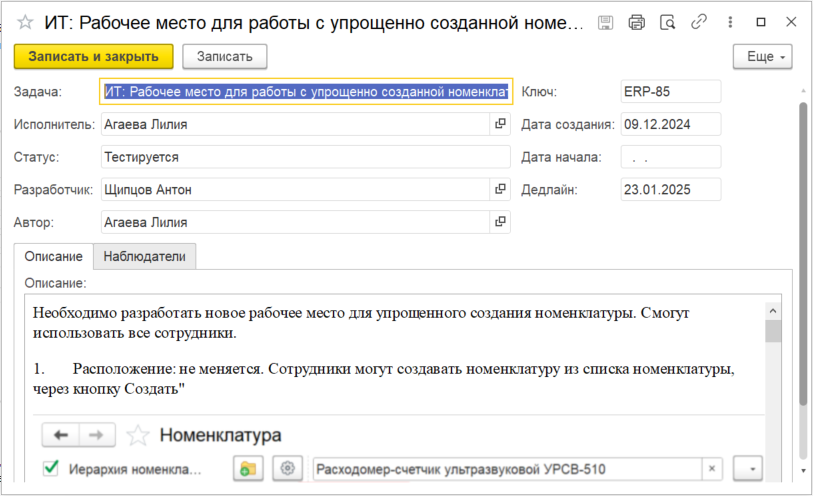813x496 pixels.
Task: Click the Записать button
Action: 225,56
